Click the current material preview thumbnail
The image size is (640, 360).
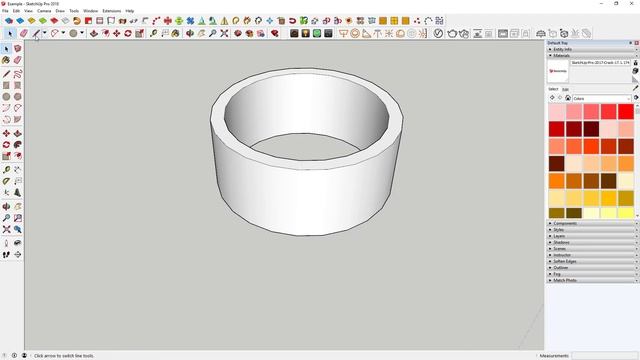558,71
